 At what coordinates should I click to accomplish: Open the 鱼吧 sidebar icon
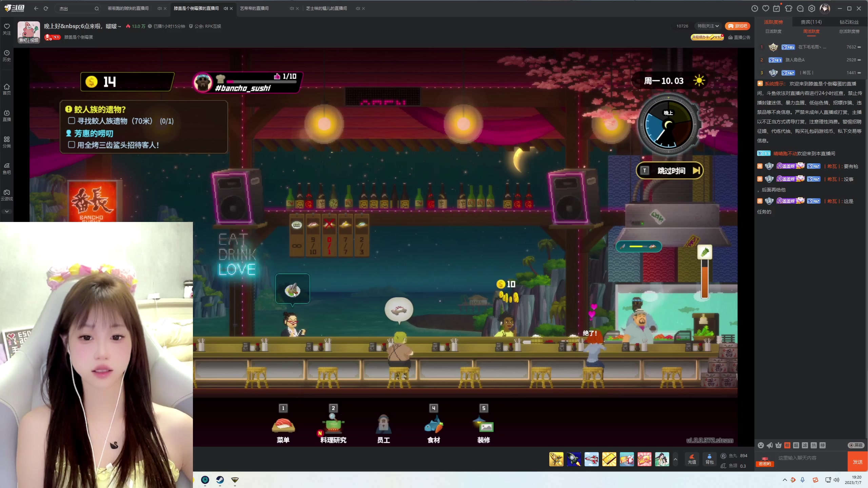click(7, 168)
